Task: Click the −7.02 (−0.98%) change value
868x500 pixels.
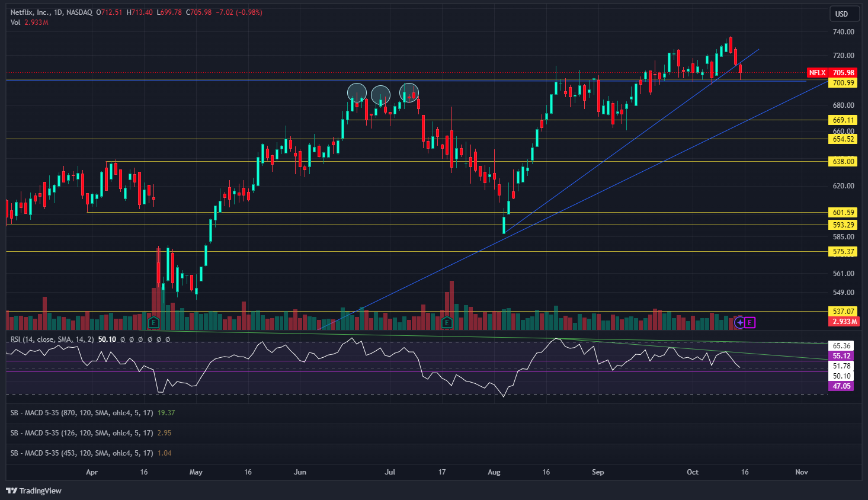Action: click(239, 12)
